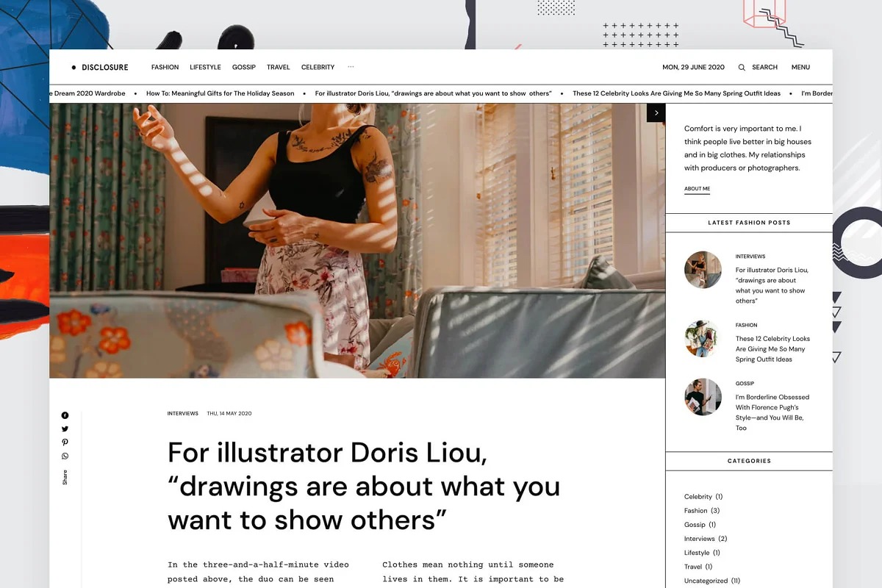The image size is (882, 588).
Task: Open search with the magnifier icon
Action: (742, 68)
